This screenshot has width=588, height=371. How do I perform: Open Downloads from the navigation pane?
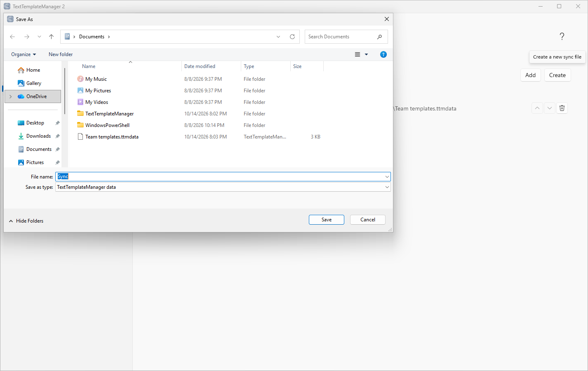(38, 136)
